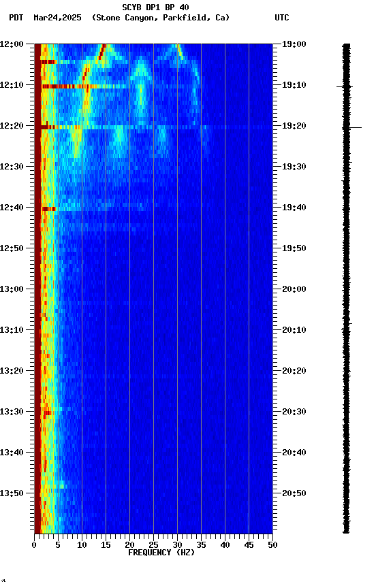
Task: Click the red low-frequency burst near 12:04
Action: (x=49, y=62)
